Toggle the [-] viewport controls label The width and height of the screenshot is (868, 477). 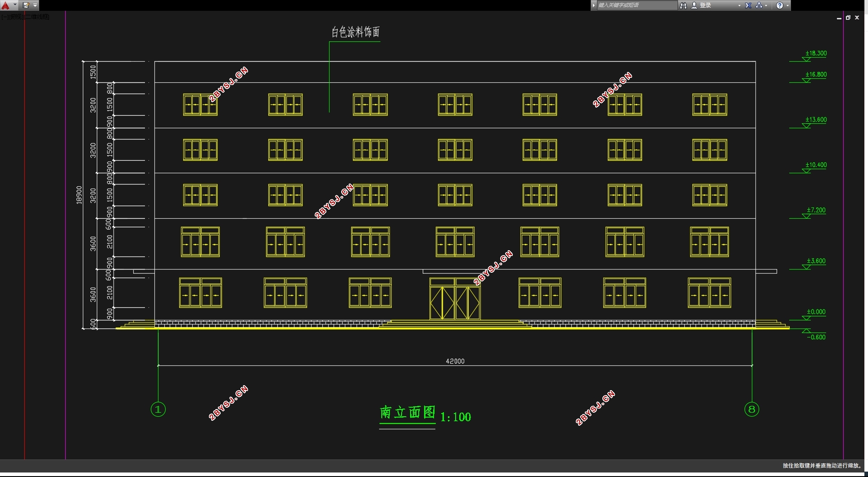(5, 17)
